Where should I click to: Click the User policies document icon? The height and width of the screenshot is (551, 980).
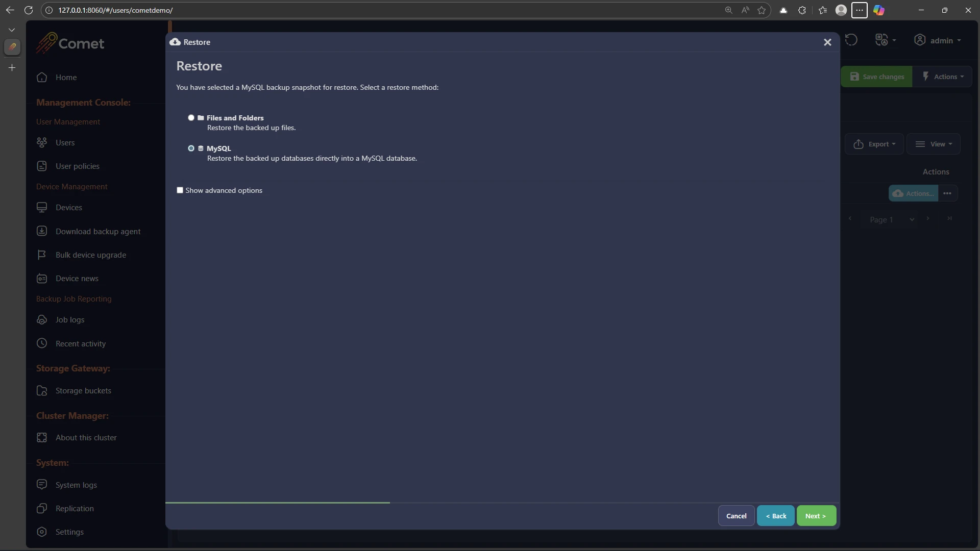coord(42,166)
